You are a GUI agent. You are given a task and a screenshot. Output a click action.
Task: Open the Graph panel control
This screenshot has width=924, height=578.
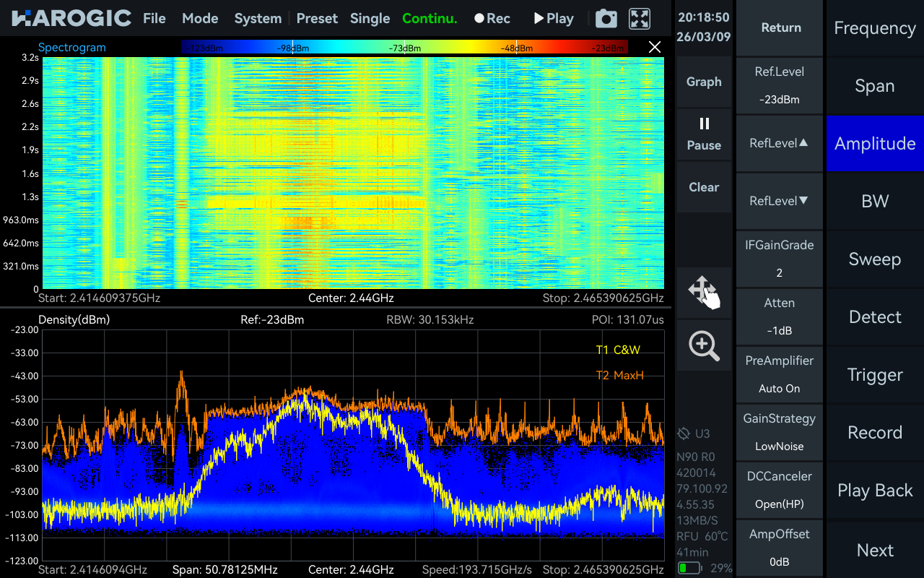tap(704, 82)
